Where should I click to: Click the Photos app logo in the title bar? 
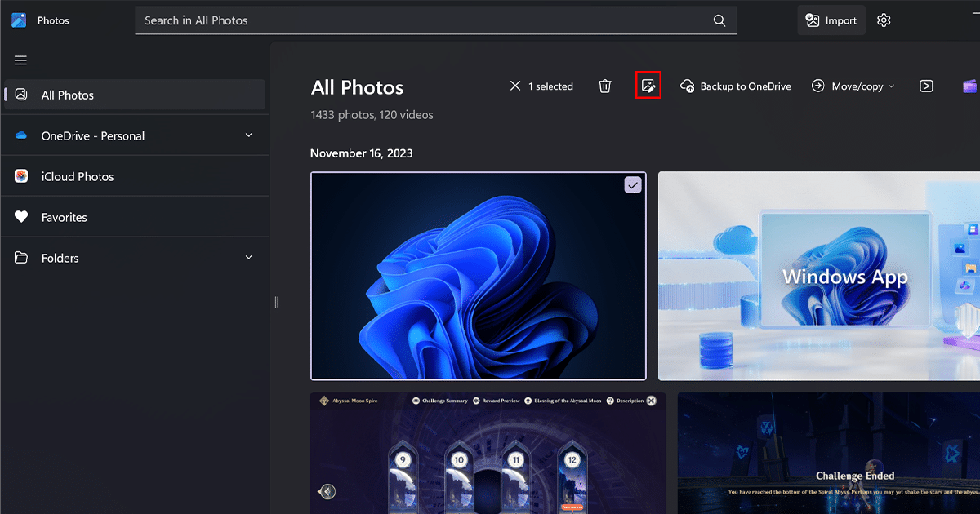pyautogui.click(x=19, y=20)
